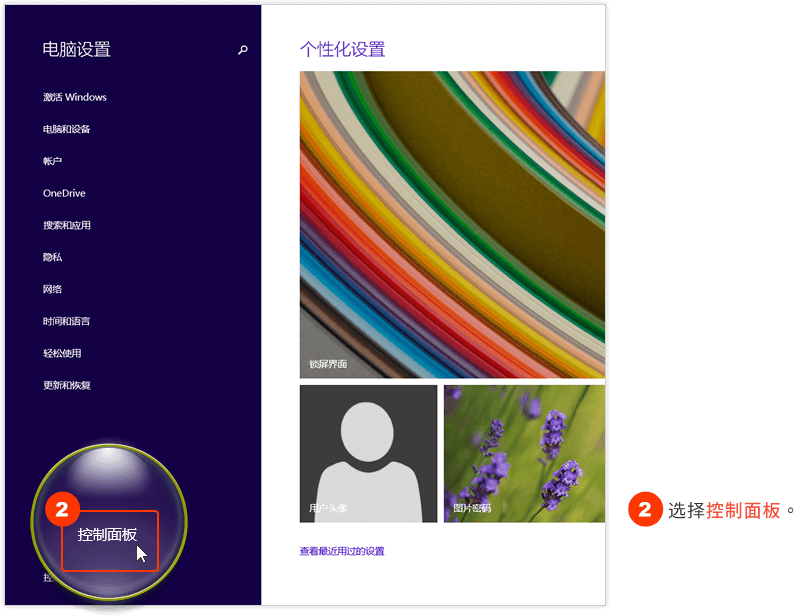Image resolution: width=800 pixels, height=616 pixels.
Task: Open the 隐私 settings page
Action: [53, 257]
